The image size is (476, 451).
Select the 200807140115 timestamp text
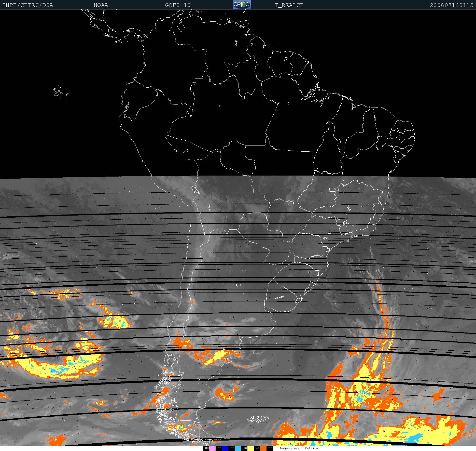pos(451,5)
